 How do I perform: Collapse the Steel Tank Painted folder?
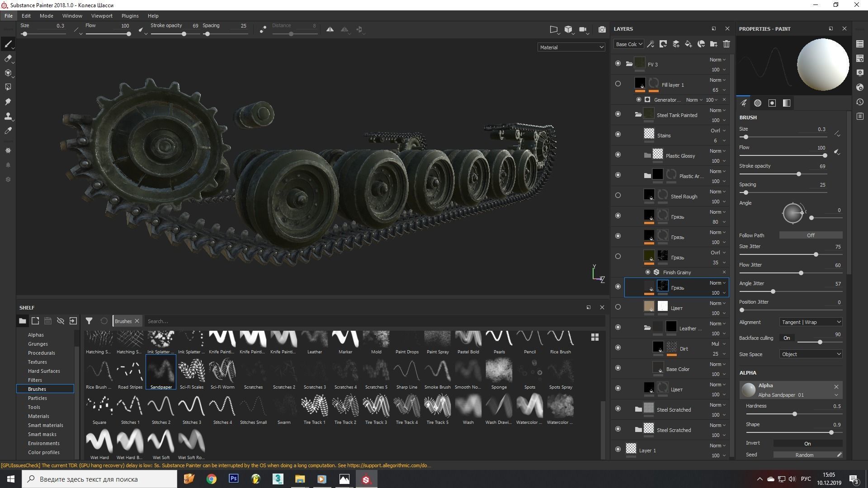pyautogui.click(x=638, y=115)
